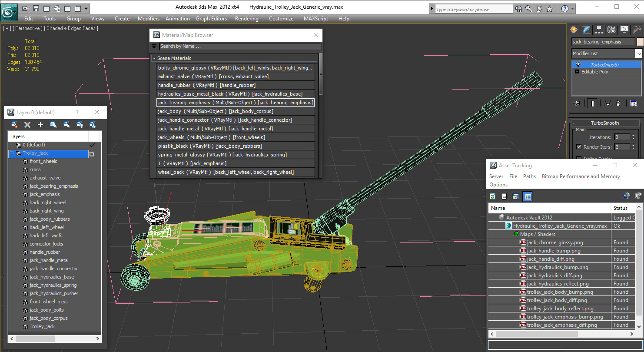
Task: Click the Save File disk icon
Action: [x=36, y=8]
